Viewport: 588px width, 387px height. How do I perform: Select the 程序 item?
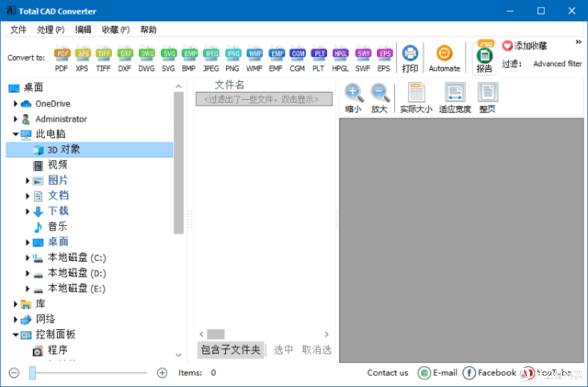click(57, 350)
